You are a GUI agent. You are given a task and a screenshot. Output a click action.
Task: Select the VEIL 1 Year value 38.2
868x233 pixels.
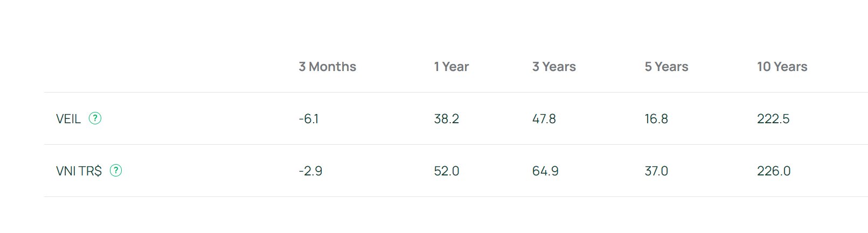pos(446,119)
